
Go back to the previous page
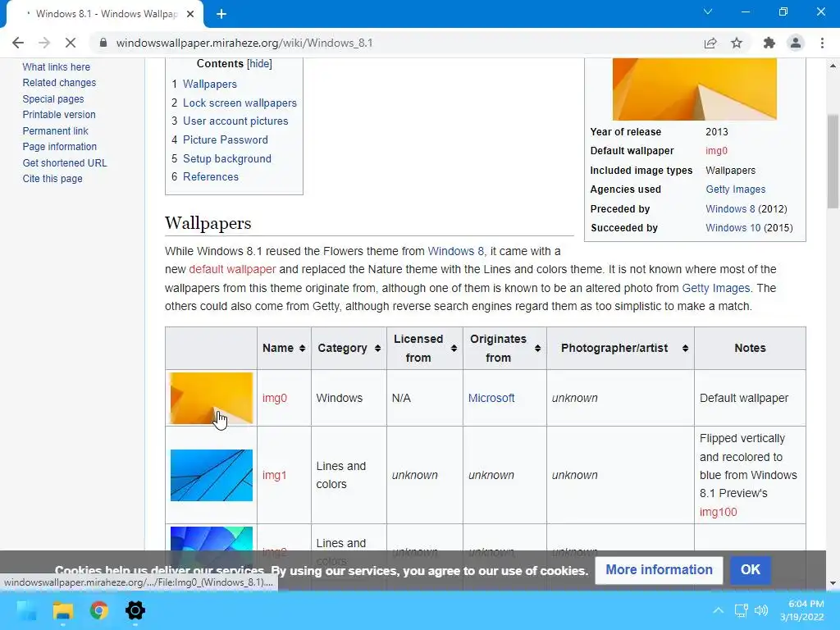point(18,43)
